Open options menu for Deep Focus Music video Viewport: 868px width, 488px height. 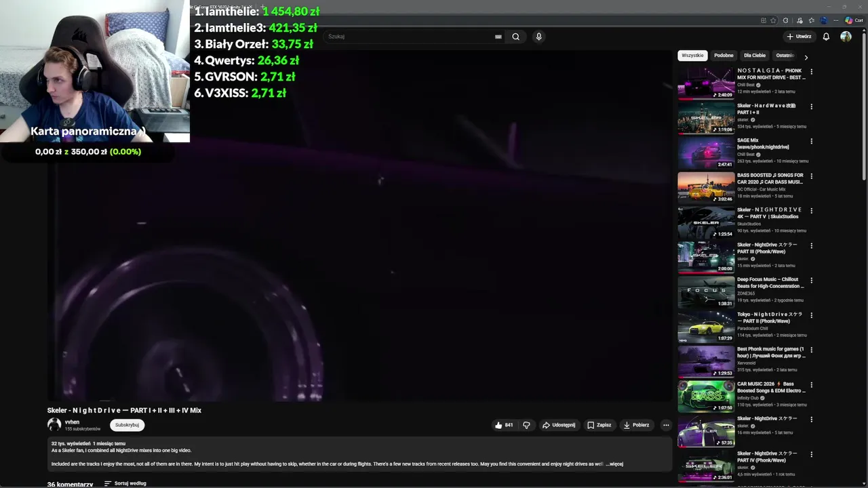click(811, 281)
